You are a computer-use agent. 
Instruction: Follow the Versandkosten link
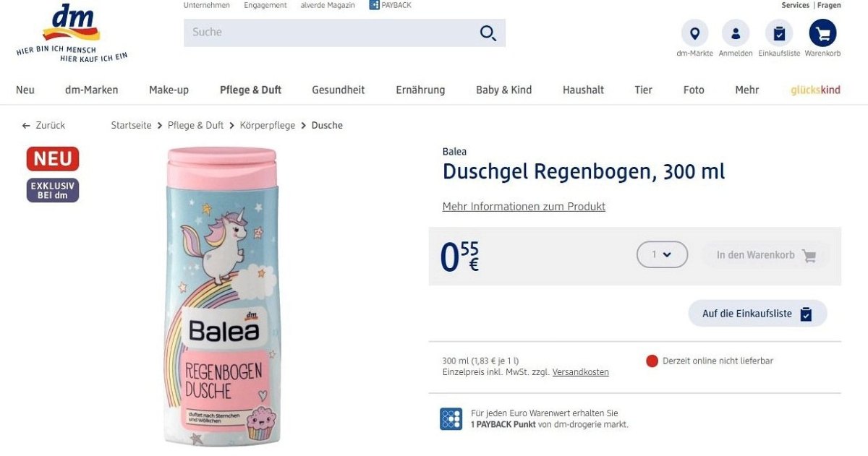[580, 372]
